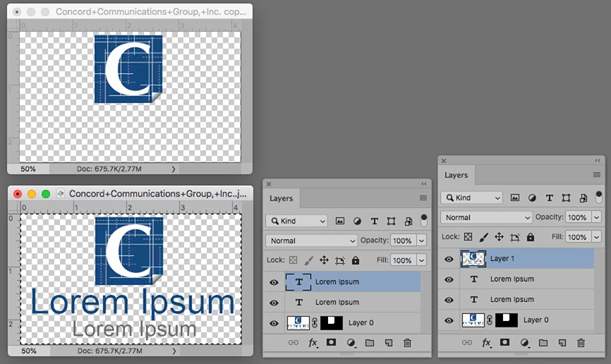
Task: Select Layer 1 thumbnail in right panel
Action: pyautogui.click(x=473, y=259)
